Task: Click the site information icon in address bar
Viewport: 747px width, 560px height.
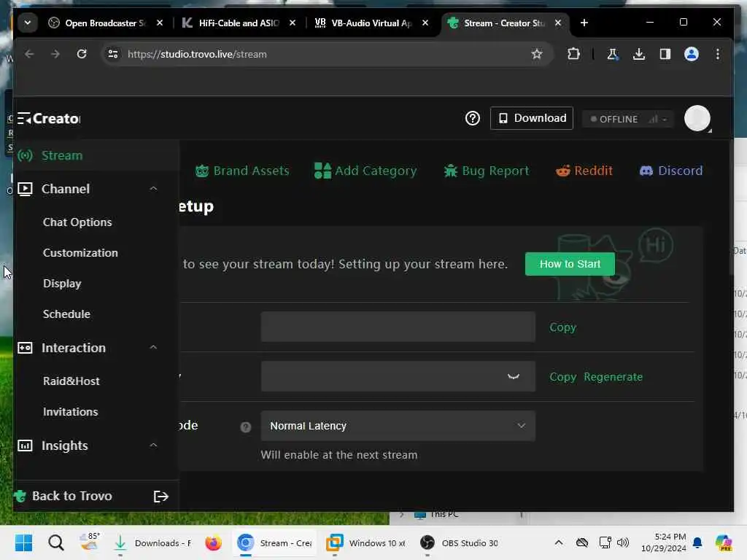Action: (113, 54)
